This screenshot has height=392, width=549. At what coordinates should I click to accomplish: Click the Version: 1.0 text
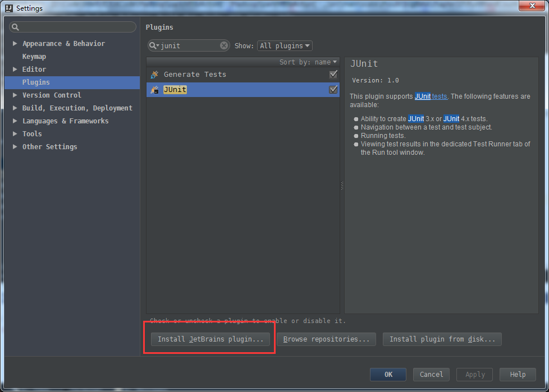(376, 80)
